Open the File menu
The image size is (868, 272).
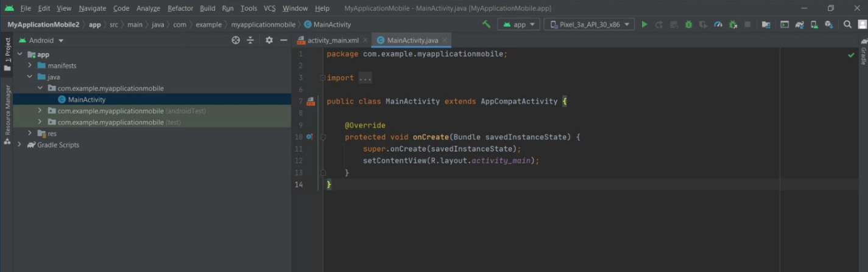click(x=26, y=9)
